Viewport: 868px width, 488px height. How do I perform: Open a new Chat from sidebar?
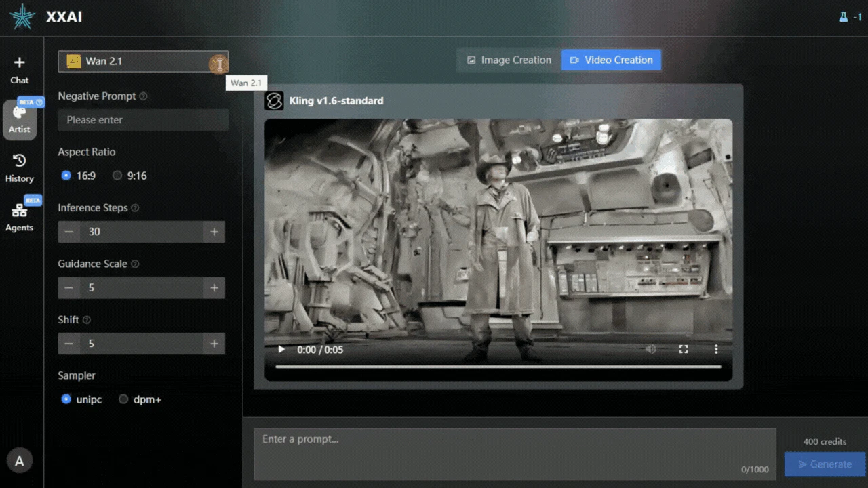(x=19, y=70)
